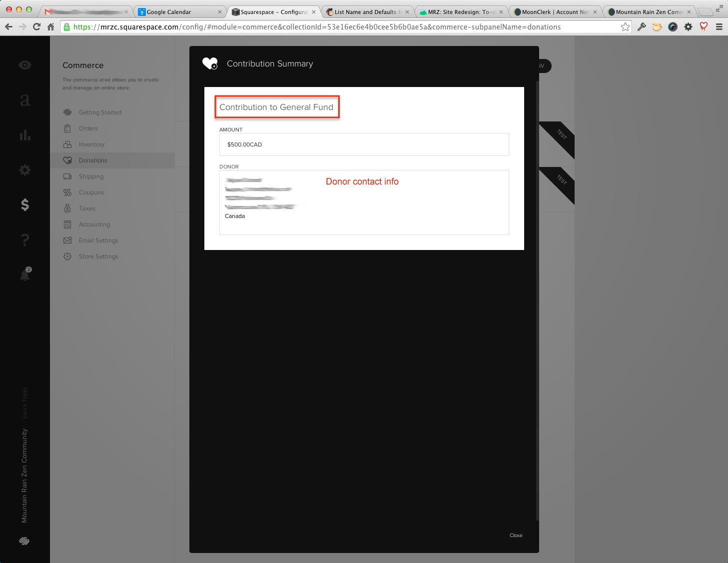Click the dialog's vertical scrollbar
728x563 pixels.
537,300
